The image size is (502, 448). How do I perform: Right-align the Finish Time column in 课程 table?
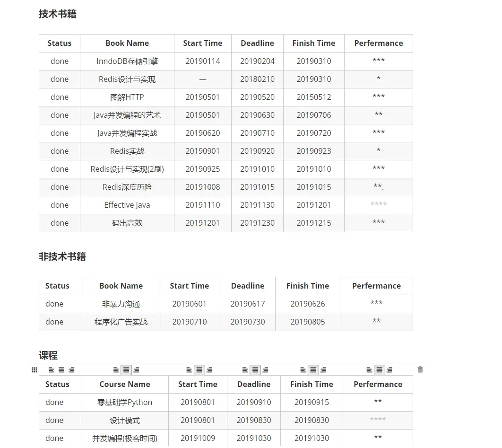point(323,370)
